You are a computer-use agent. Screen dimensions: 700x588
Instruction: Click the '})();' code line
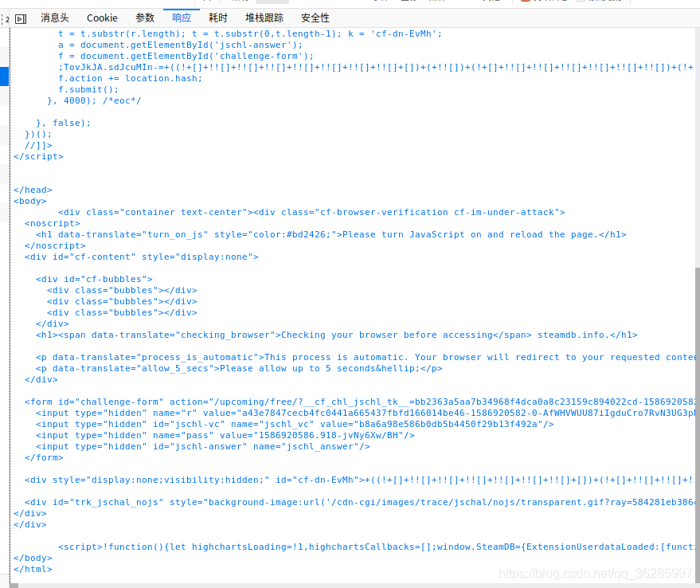[x=38, y=135]
